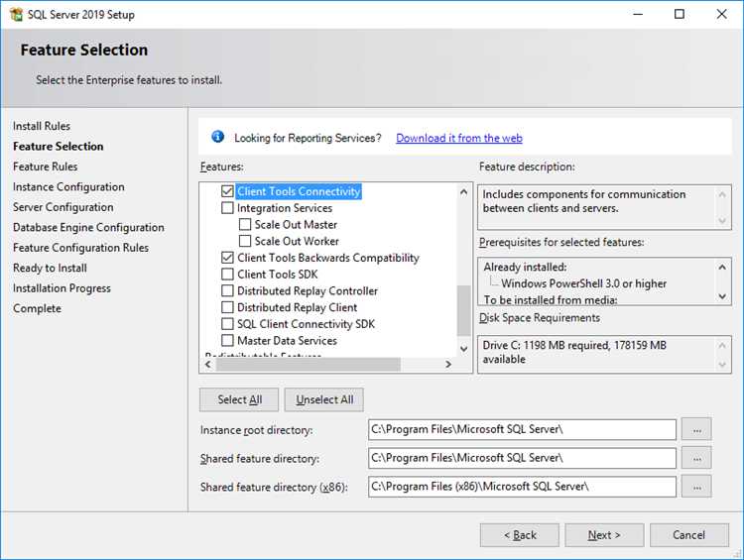744x560 pixels.
Task: Proceed with the Next button
Action: tap(604, 535)
